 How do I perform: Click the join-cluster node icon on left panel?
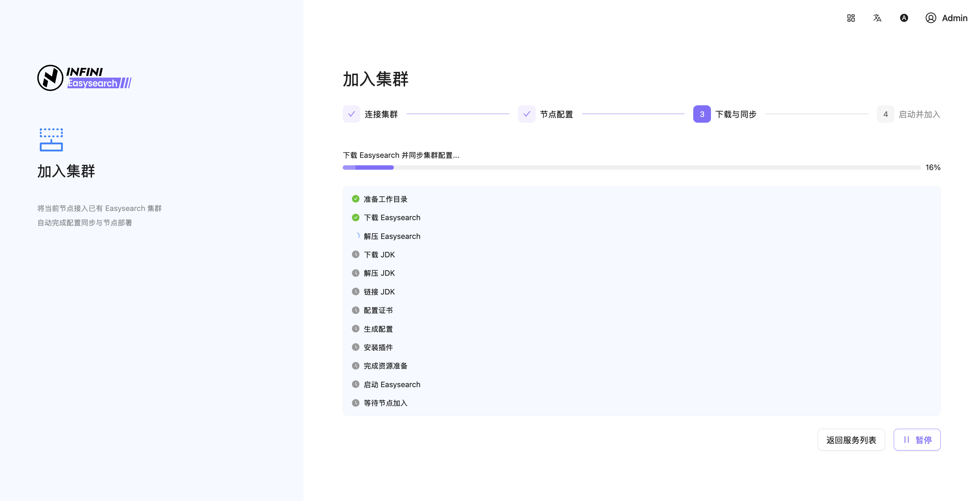tap(51, 139)
